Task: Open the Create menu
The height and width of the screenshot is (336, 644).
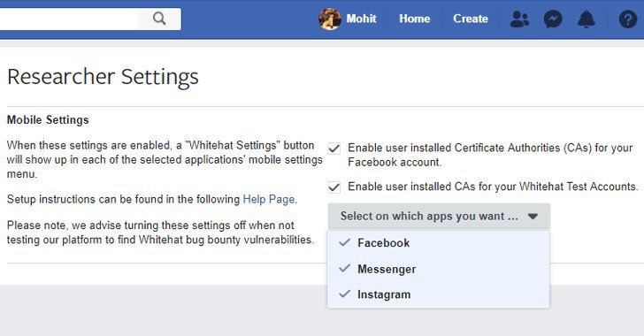Action: pyautogui.click(x=471, y=19)
